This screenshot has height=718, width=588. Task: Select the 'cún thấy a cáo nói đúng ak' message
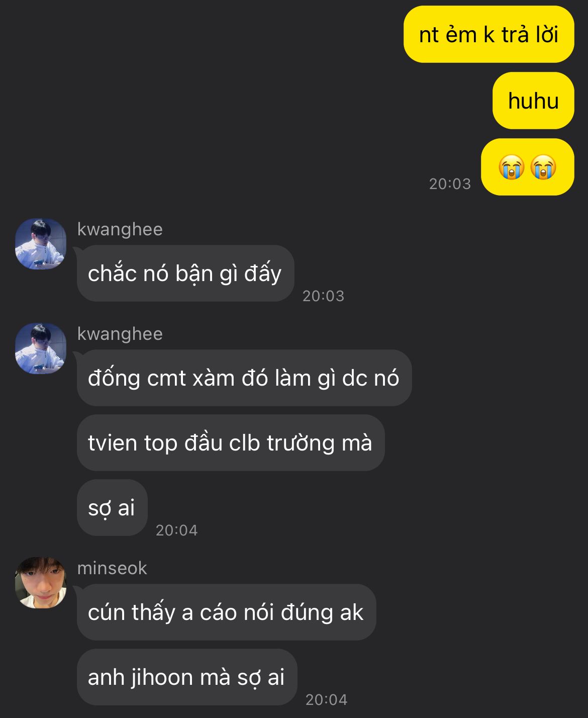click(x=226, y=612)
